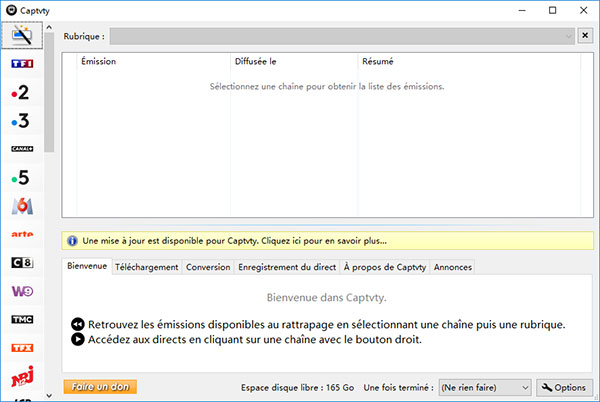Select the France 2 channel logo
The height and width of the screenshot is (402, 600).
(20, 92)
